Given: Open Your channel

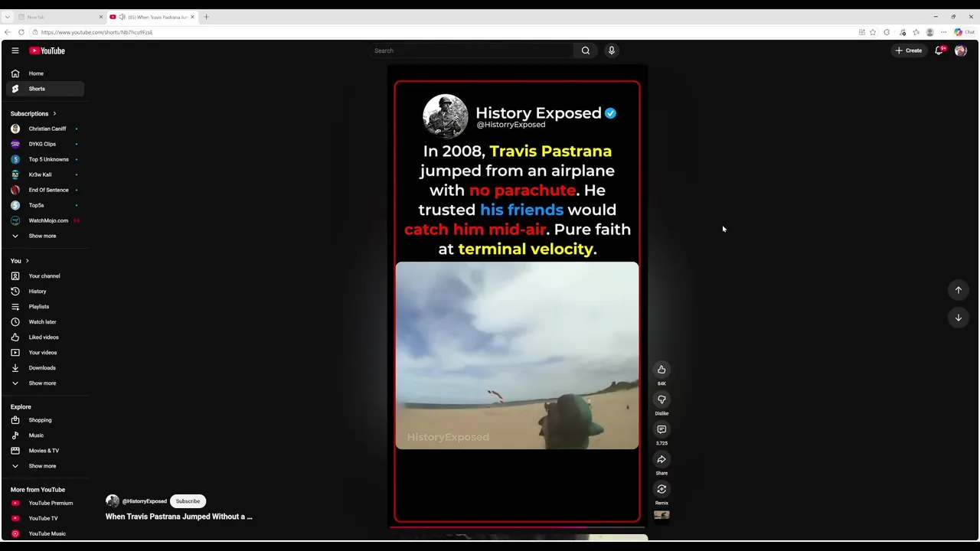Looking at the screenshot, I should tap(45, 276).
